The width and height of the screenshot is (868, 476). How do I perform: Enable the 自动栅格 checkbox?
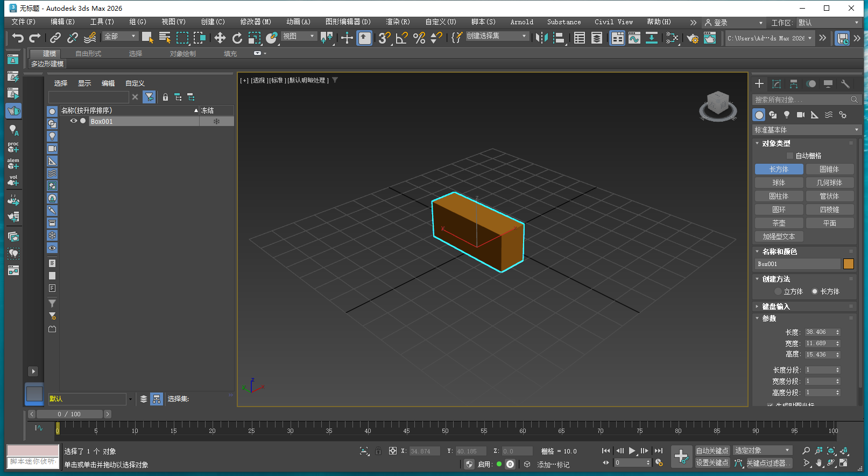click(790, 156)
